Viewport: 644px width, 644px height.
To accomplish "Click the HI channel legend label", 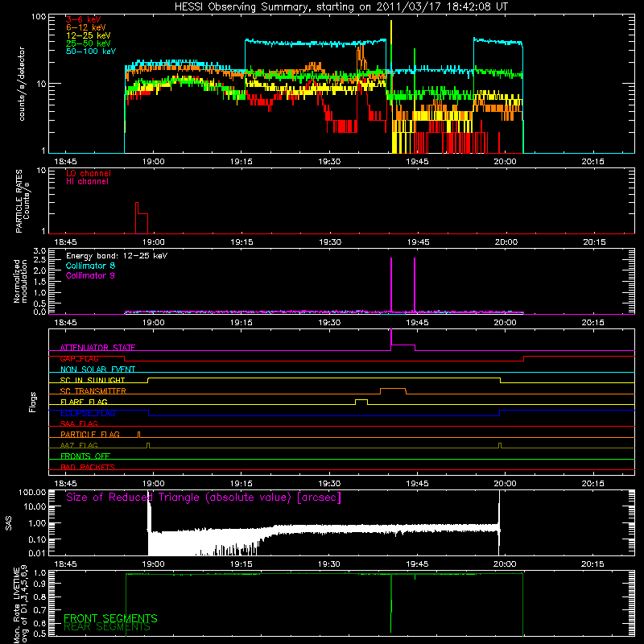I will pos(87,182).
